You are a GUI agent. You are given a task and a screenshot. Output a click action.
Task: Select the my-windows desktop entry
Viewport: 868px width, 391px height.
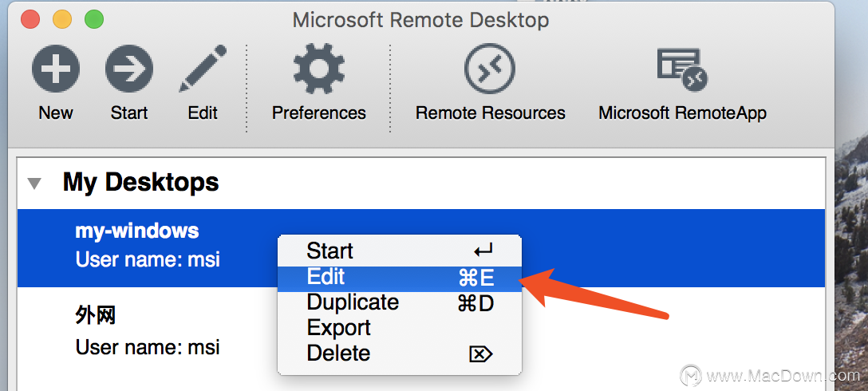coord(420,248)
